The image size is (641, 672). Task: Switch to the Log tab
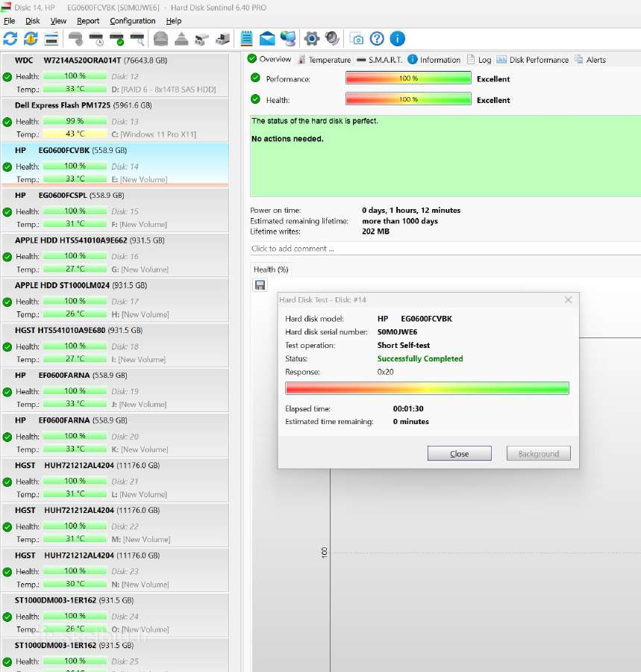click(x=479, y=60)
